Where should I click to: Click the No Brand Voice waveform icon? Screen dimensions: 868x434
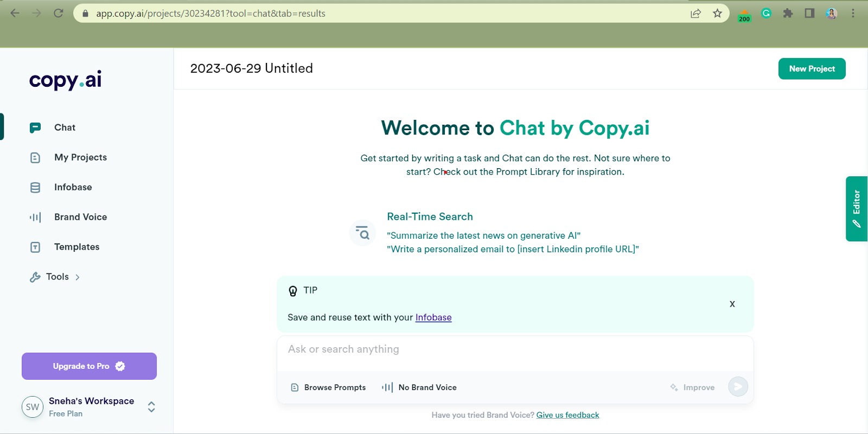[387, 387]
